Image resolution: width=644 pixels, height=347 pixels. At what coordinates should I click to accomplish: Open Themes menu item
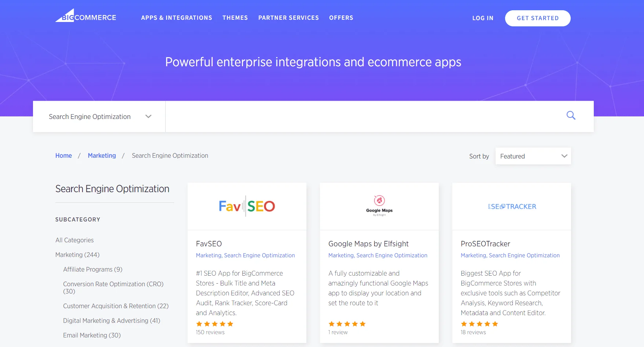pyautogui.click(x=235, y=18)
